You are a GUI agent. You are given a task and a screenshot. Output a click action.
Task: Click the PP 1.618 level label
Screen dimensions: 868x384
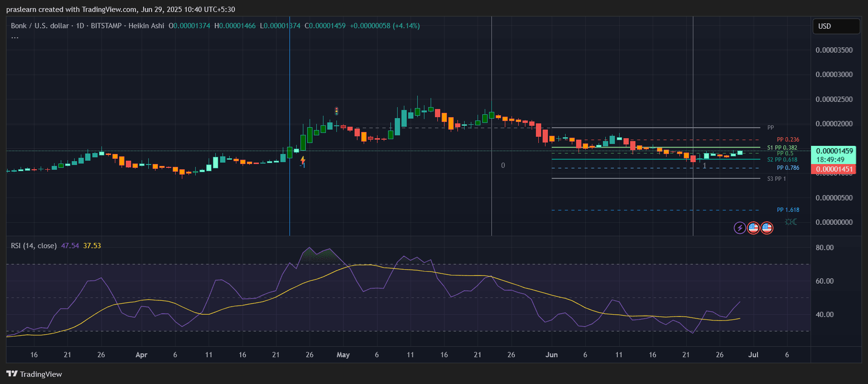788,210
